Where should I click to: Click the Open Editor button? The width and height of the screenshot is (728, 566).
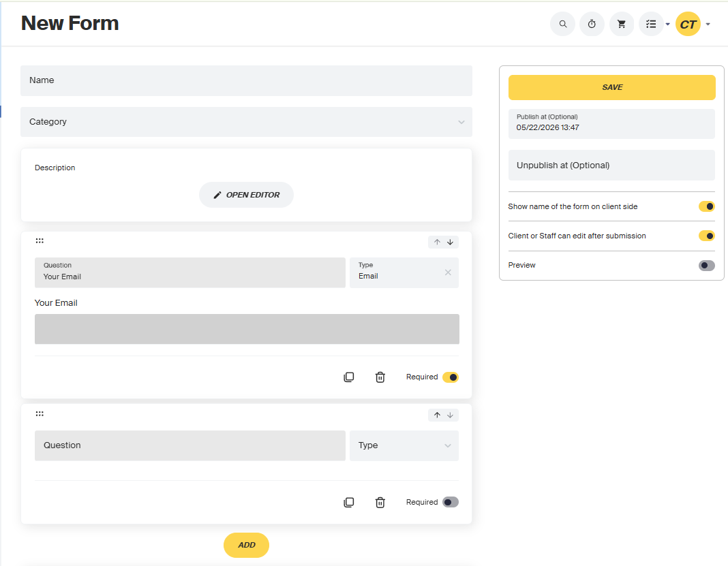tap(246, 195)
